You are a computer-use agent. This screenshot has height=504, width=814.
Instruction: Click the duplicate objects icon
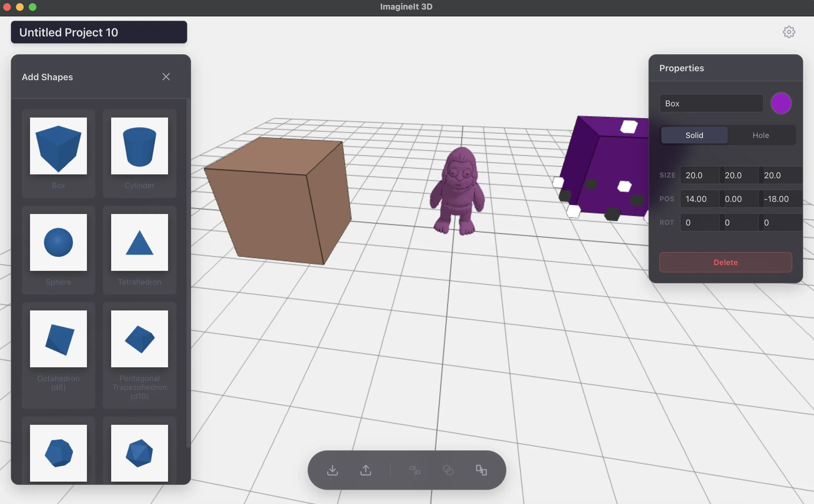[x=481, y=470]
